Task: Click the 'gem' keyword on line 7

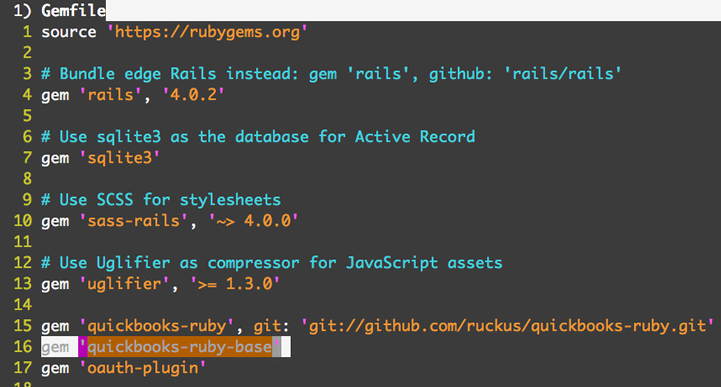Action: click(55, 159)
